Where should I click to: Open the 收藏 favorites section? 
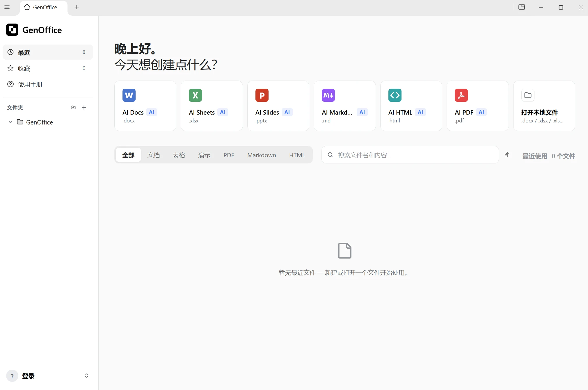(48, 68)
